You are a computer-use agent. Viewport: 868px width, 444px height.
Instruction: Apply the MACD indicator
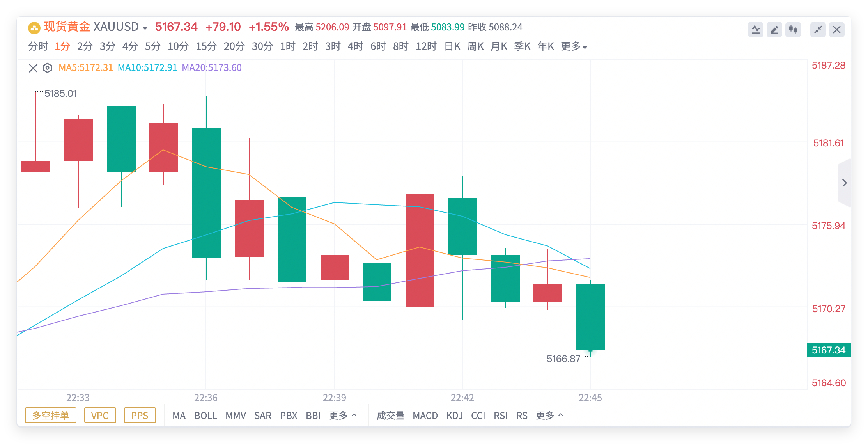pyautogui.click(x=425, y=416)
